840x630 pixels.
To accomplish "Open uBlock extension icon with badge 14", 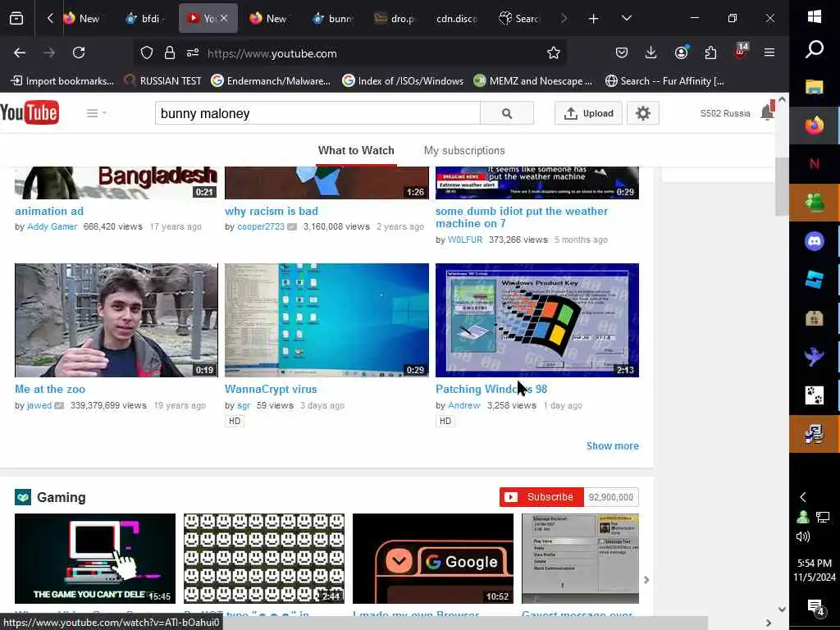I will 741,52.
